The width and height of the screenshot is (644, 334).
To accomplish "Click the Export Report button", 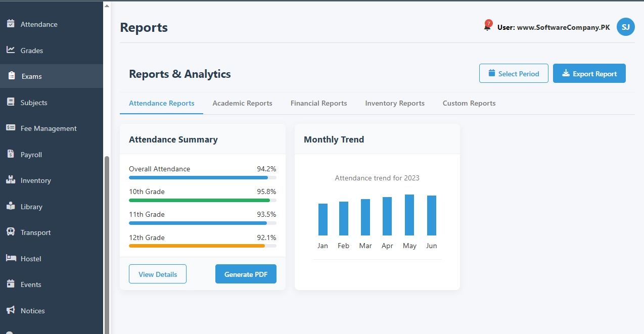I will pyautogui.click(x=589, y=73).
